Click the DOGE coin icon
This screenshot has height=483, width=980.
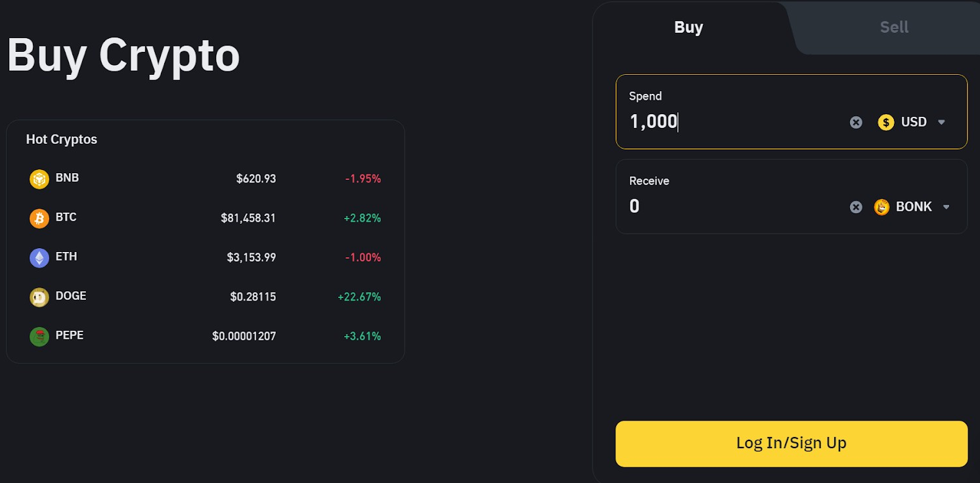(x=39, y=297)
